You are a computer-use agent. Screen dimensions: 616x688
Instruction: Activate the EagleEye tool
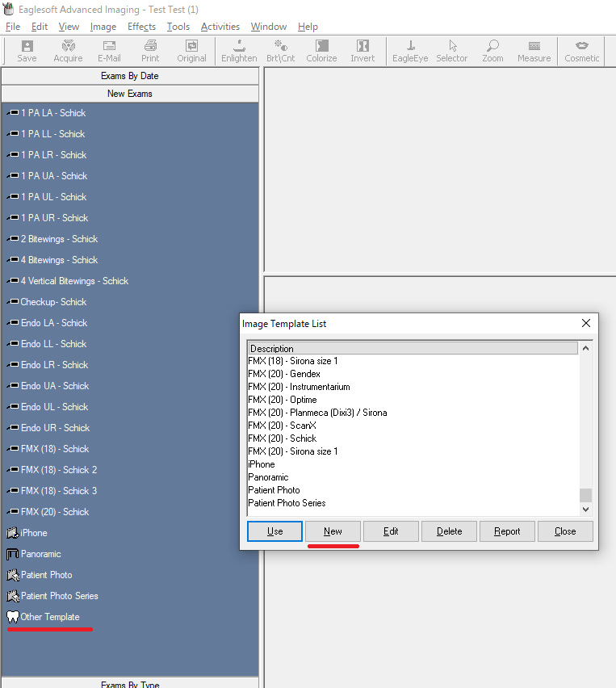pos(410,51)
